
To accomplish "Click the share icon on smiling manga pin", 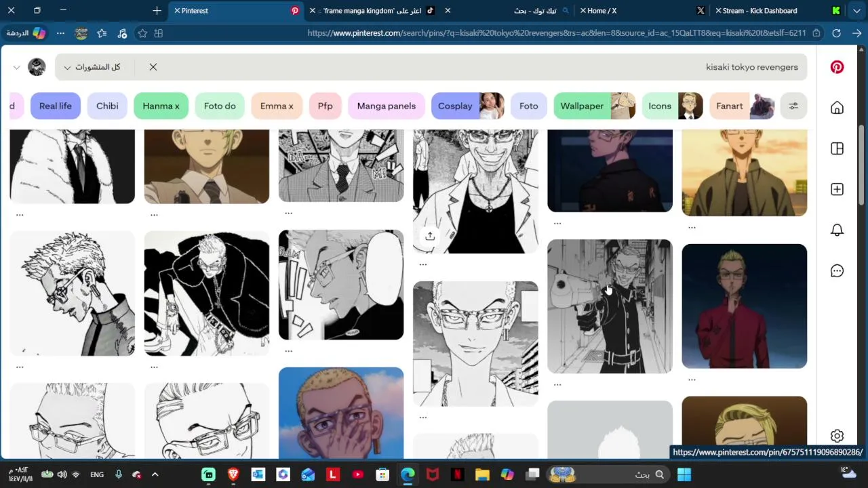I will click(x=430, y=236).
